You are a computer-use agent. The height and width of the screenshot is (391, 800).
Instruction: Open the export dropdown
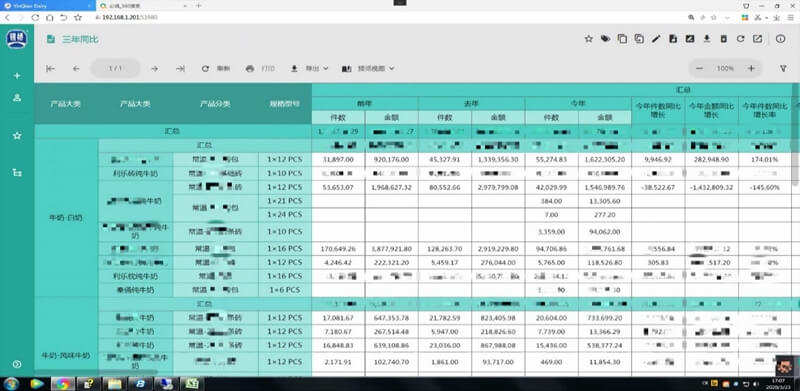pos(309,68)
